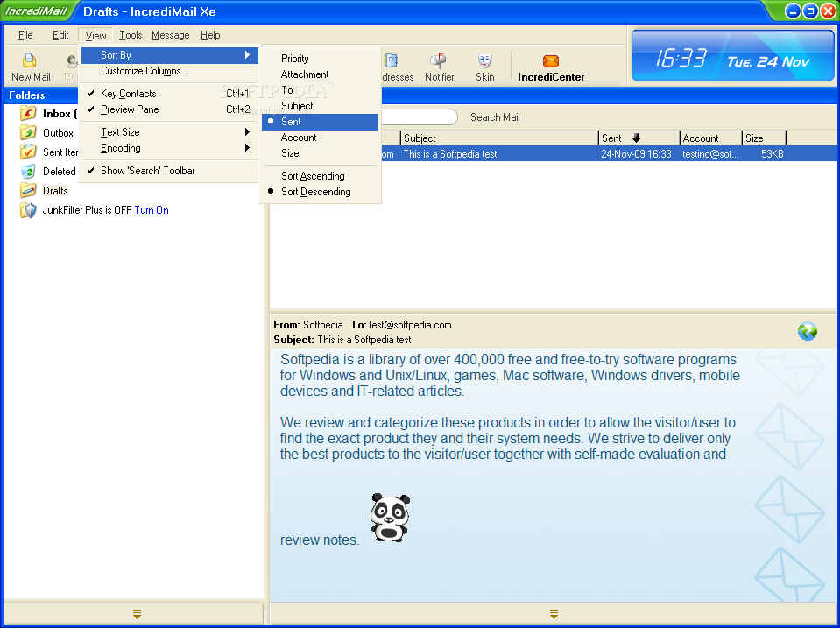The image size is (840, 628).
Task: Click the address book icon in toolbar
Action: pos(392,60)
